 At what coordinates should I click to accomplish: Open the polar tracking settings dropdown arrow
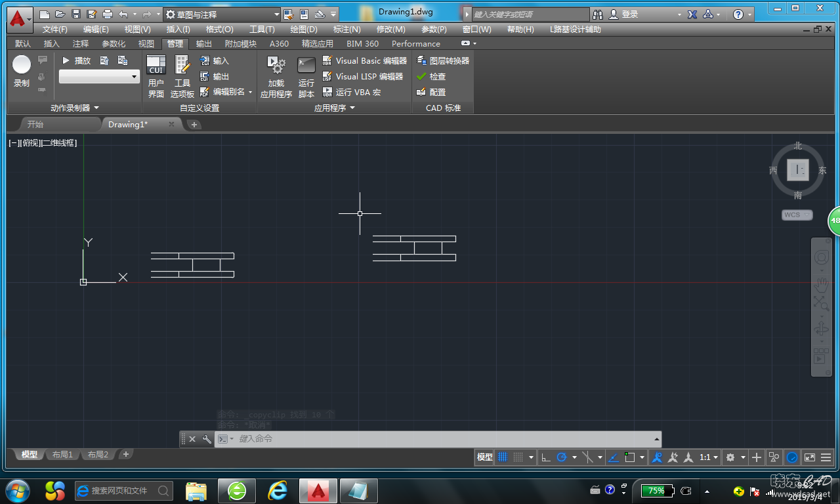pos(574,457)
